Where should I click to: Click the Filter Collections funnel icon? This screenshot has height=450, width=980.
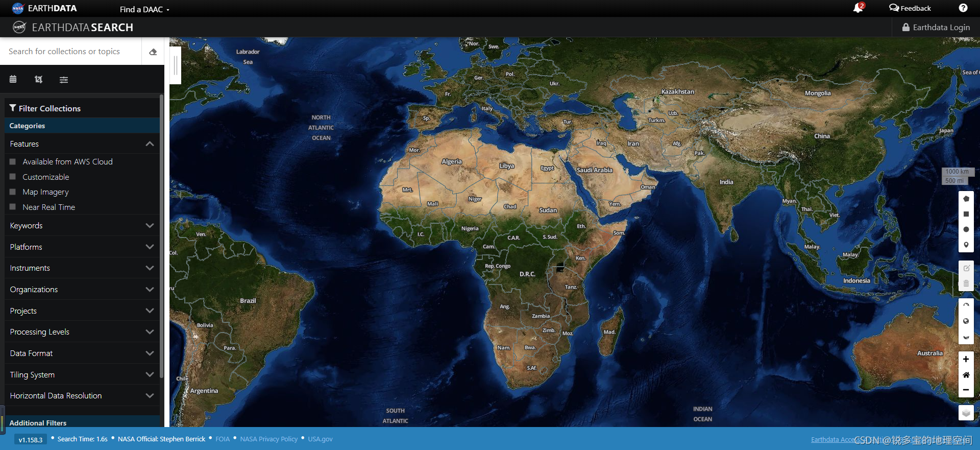pyautogui.click(x=13, y=108)
